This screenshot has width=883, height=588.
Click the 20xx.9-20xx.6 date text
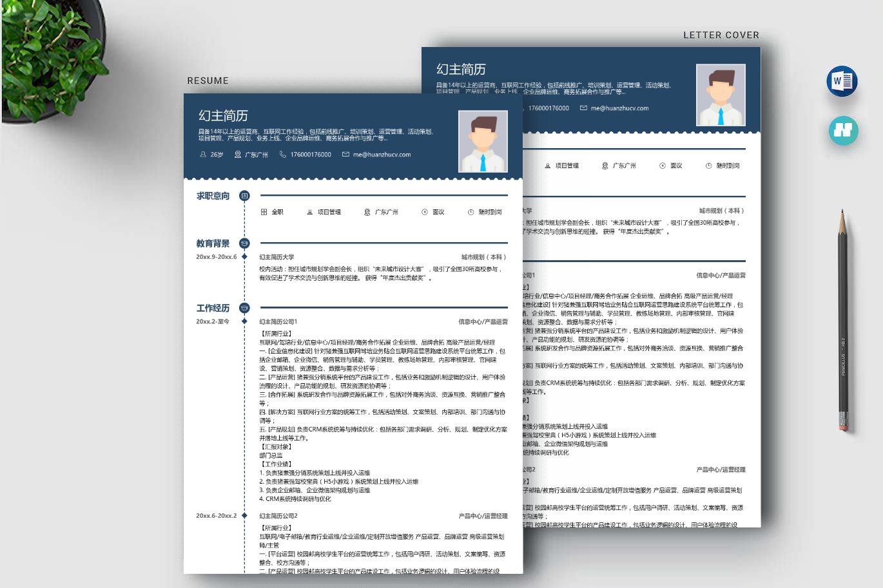point(217,257)
